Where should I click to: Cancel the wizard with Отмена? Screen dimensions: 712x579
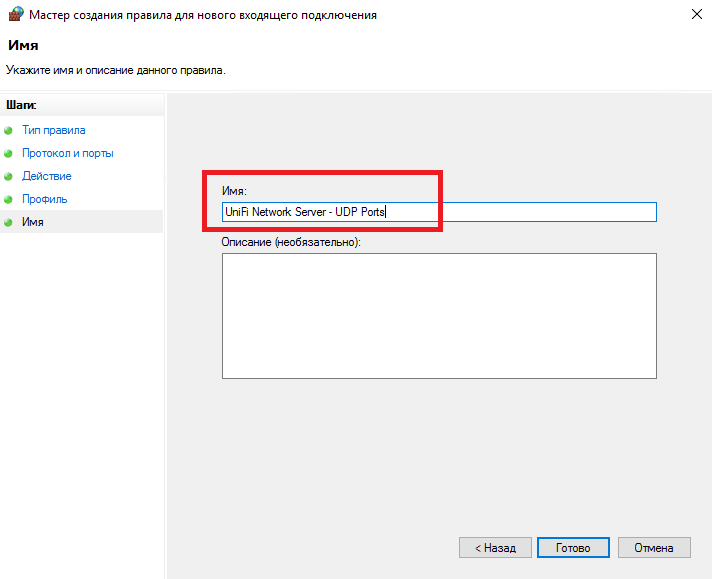click(x=654, y=548)
